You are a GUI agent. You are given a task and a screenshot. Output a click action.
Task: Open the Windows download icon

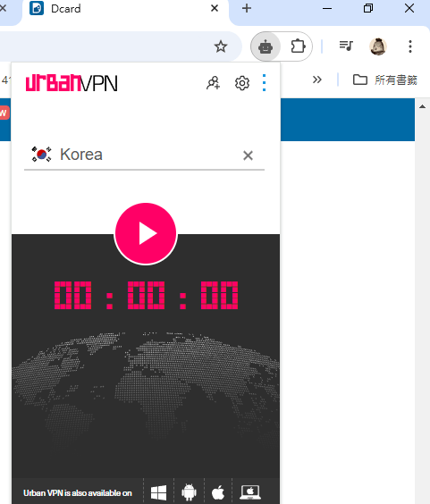click(158, 492)
